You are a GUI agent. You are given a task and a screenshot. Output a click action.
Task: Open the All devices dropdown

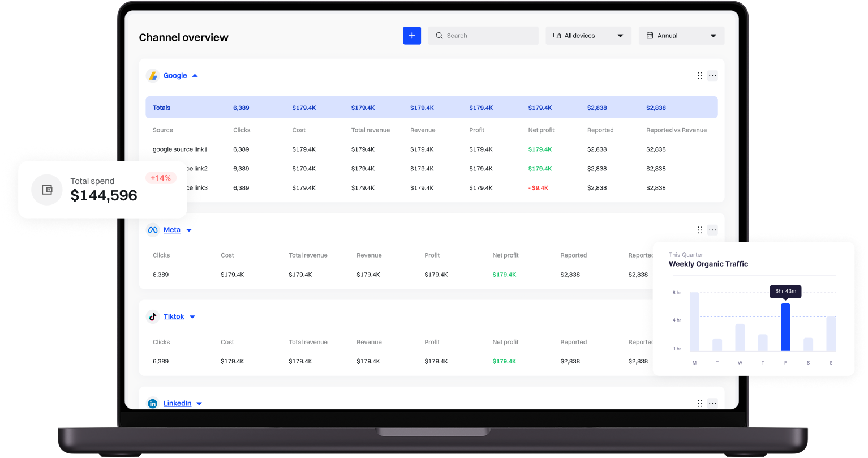(588, 36)
